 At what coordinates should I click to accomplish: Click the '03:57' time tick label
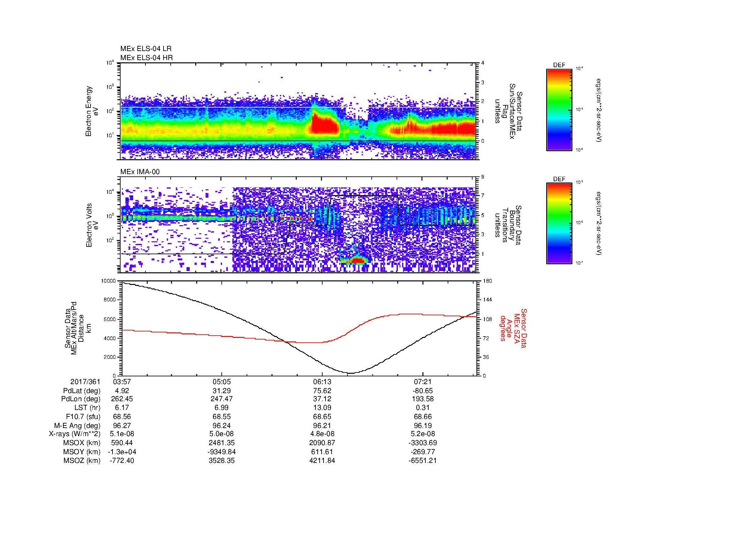pos(122,382)
